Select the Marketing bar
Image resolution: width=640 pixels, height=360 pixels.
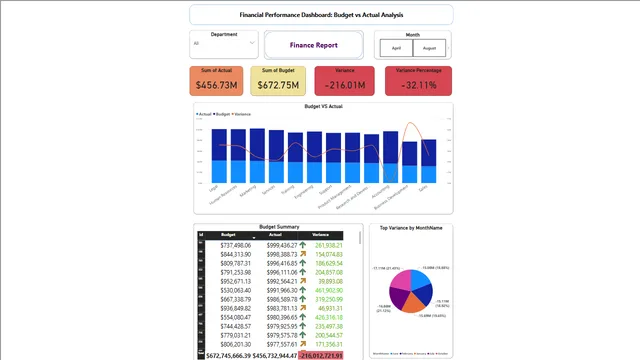click(257, 156)
